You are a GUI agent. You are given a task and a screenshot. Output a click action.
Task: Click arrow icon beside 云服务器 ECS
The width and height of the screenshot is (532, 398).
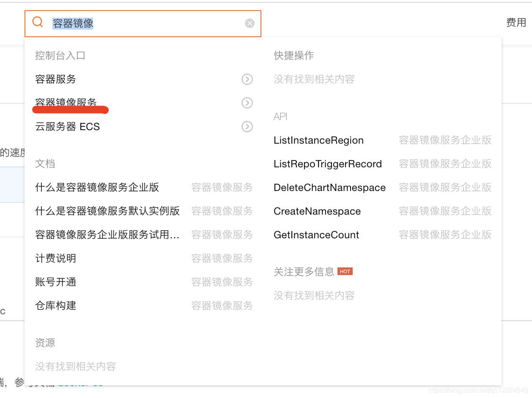[x=247, y=126]
